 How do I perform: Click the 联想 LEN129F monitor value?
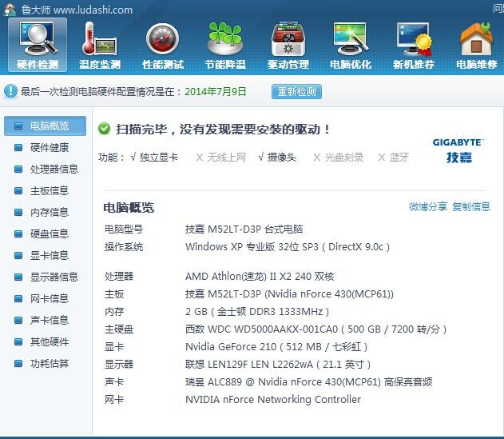click(278, 365)
